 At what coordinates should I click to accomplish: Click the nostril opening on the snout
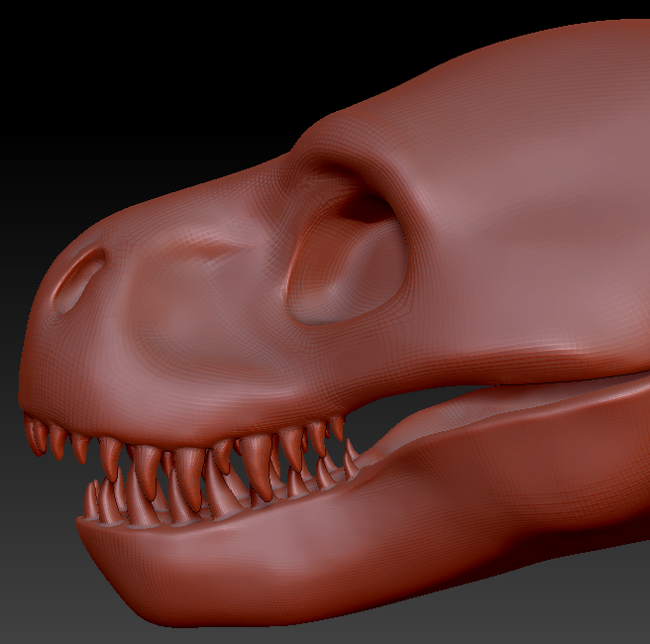click(x=78, y=279)
